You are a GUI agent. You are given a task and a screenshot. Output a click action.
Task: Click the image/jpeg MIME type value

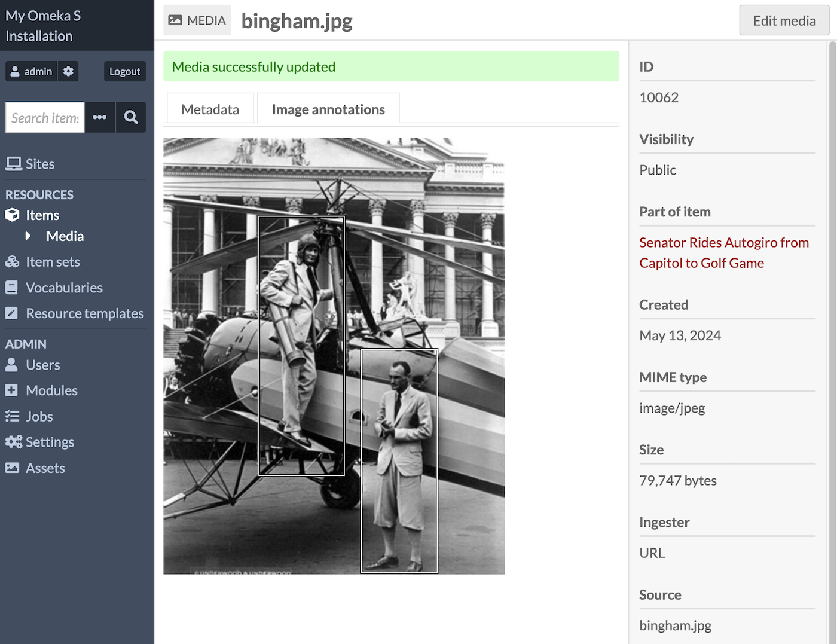[672, 408]
